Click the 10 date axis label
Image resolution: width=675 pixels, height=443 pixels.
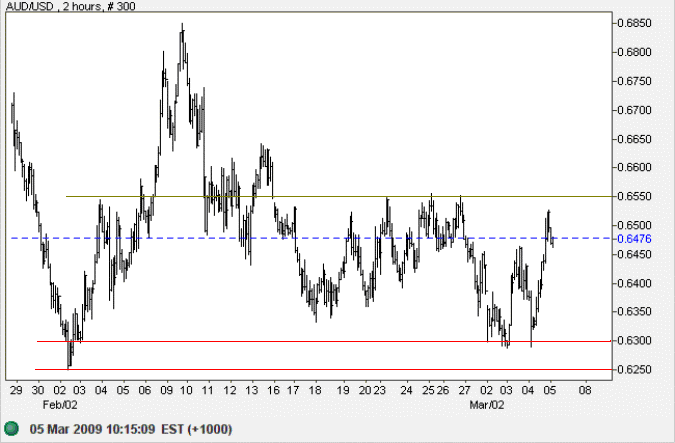pyautogui.click(x=186, y=390)
